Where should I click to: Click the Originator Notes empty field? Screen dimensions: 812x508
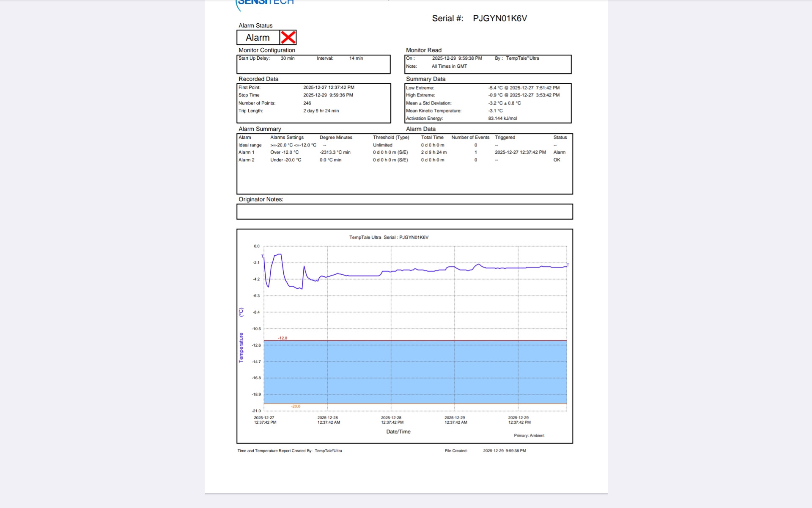pos(404,212)
